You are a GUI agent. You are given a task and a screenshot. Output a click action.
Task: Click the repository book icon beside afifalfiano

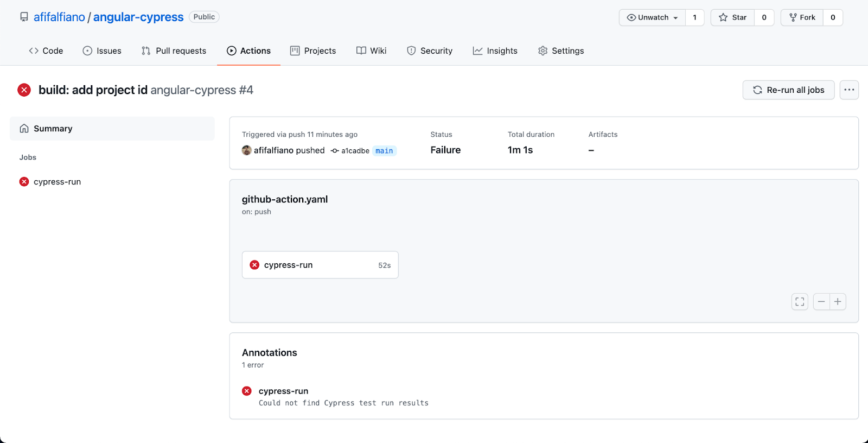pos(24,17)
